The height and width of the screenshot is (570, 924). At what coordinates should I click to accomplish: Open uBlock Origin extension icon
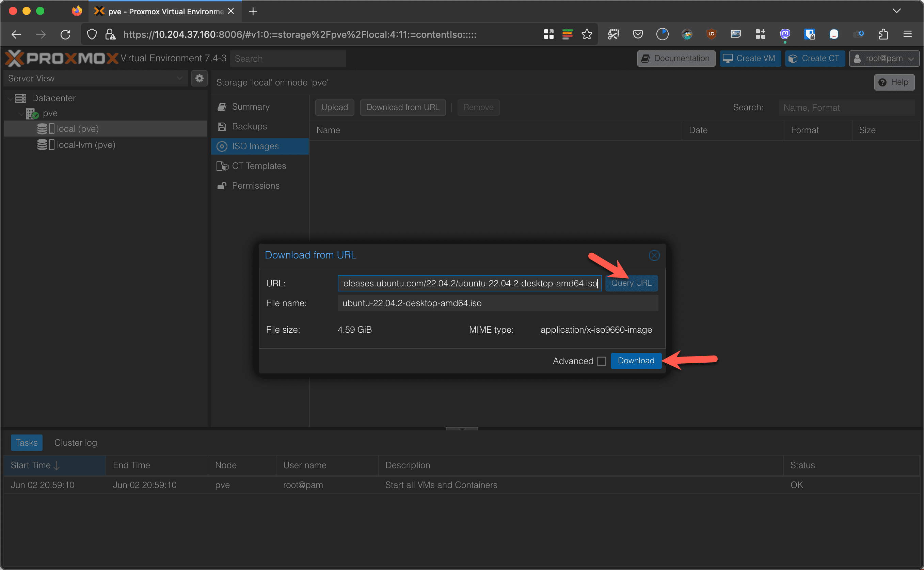711,34
